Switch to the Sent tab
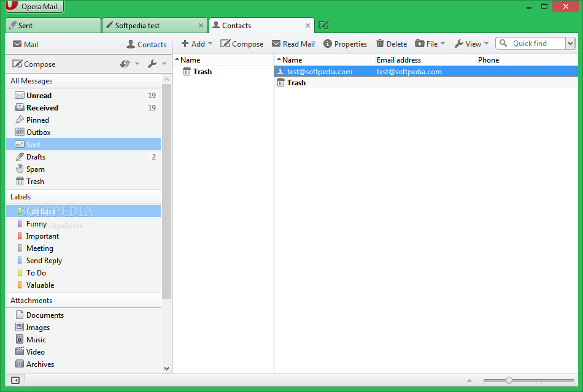The width and height of the screenshot is (583, 392). (x=53, y=25)
